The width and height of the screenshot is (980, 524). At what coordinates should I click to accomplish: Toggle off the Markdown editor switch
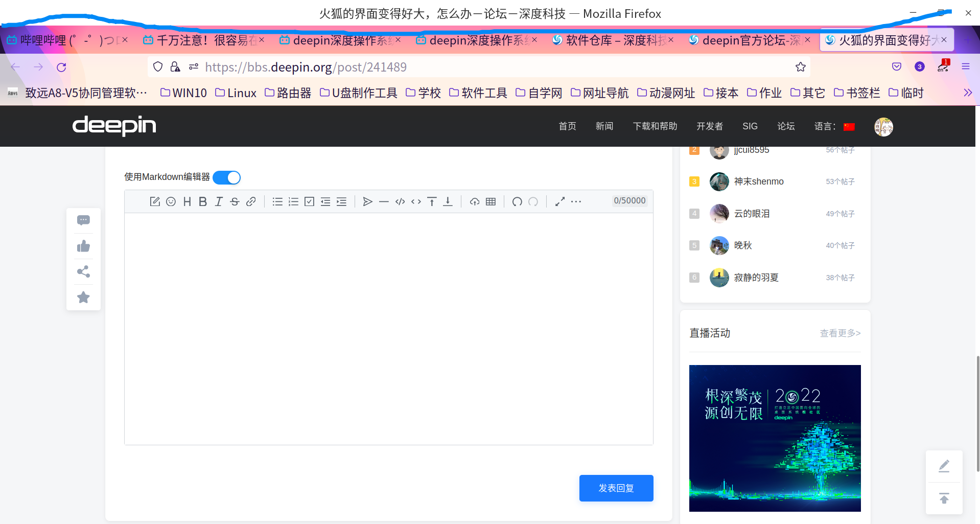pos(226,177)
